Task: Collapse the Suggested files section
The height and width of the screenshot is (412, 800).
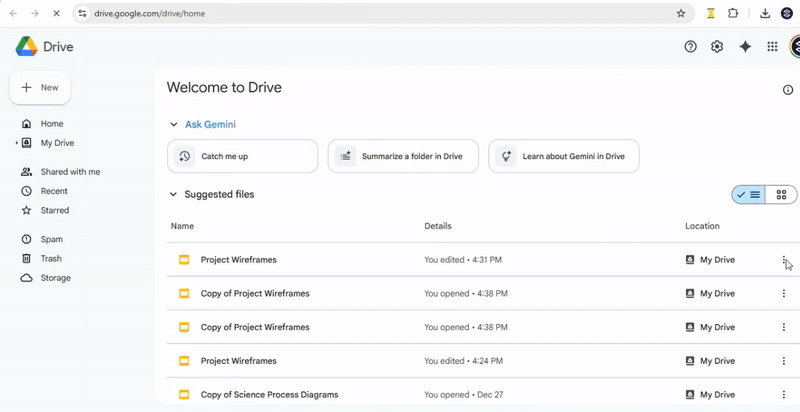Action: (x=173, y=195)
